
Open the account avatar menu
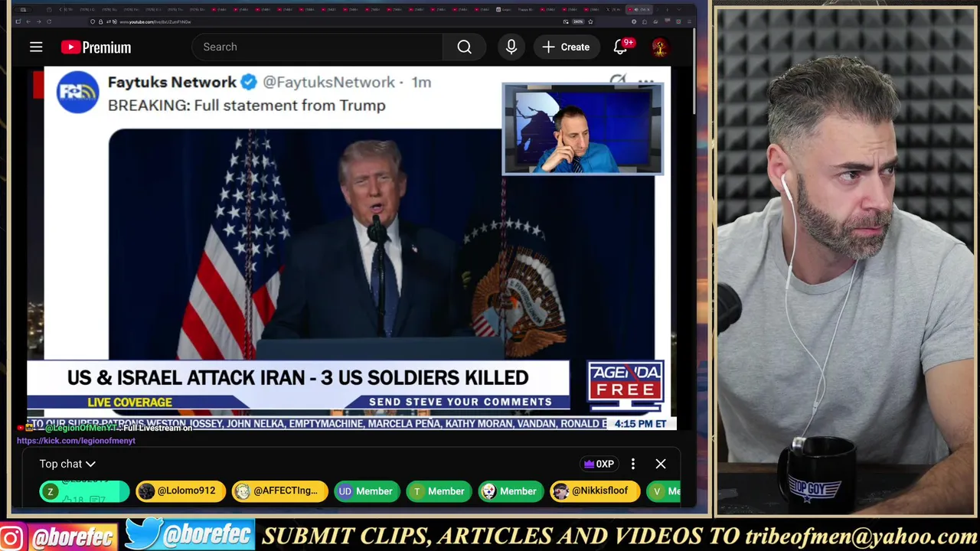[659, 47]
